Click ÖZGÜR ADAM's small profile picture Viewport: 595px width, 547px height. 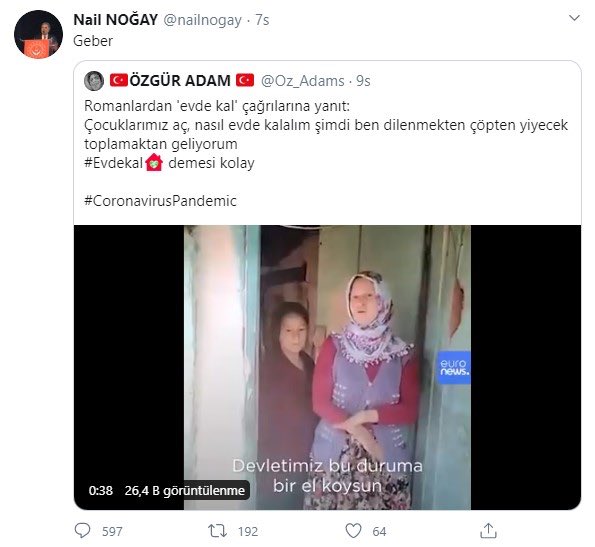point(94,81)
